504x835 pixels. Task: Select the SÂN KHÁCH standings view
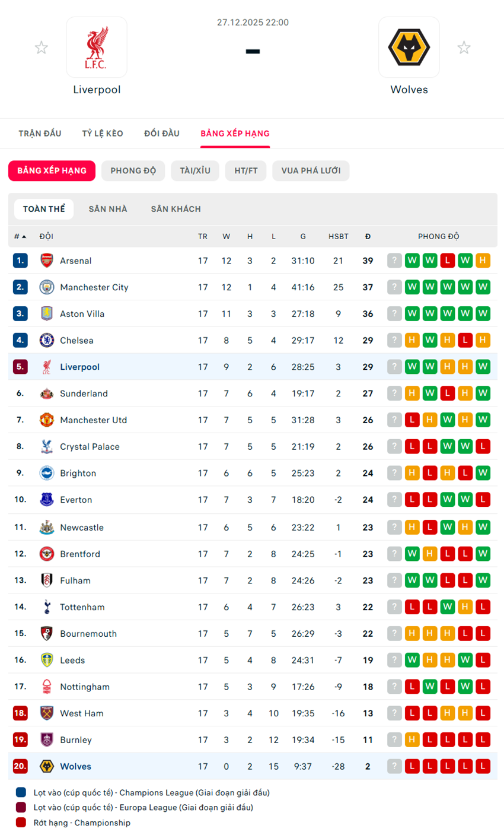click(x=176, y=209)
